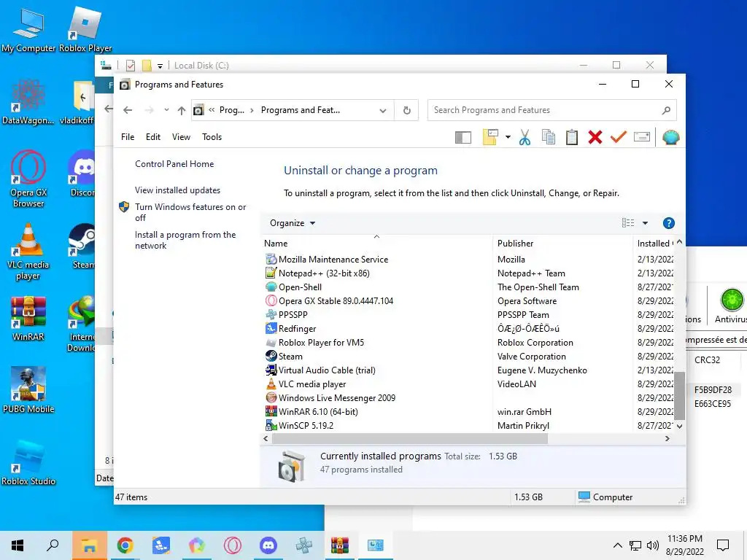Click Chrome icon on the taskbar

[x=125, y=545]
